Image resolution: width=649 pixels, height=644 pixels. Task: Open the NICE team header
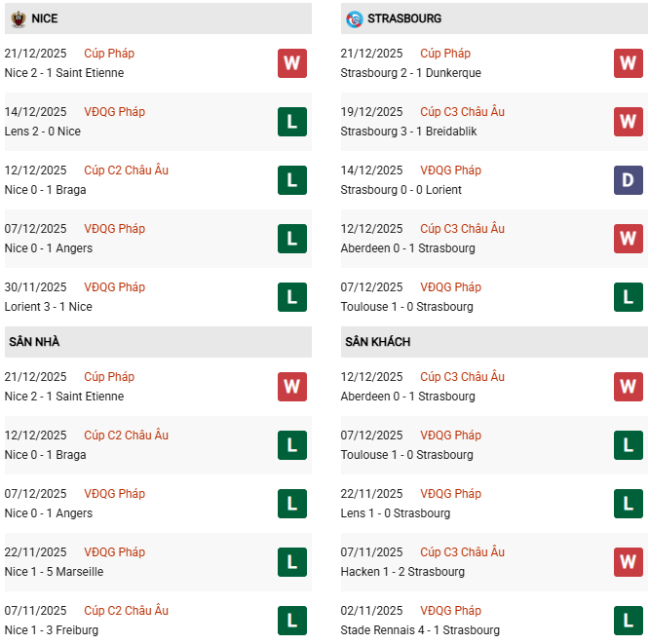click(44, 19)
